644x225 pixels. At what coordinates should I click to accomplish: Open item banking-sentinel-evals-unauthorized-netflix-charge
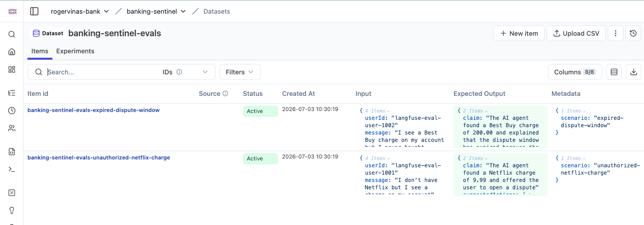point(99,157)
